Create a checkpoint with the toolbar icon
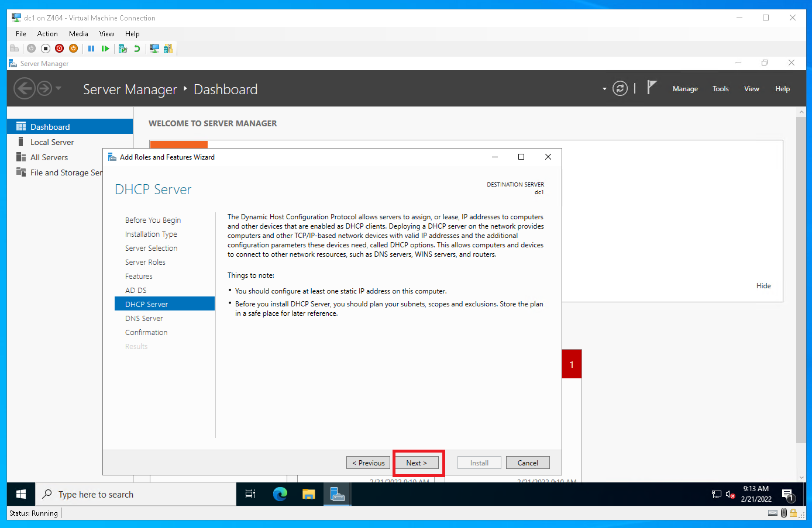Viewport: 812px width, 528px height. coord(123,49)
